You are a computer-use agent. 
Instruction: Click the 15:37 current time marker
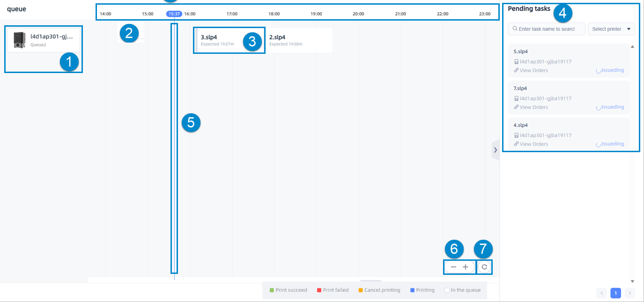click(174, 14)
